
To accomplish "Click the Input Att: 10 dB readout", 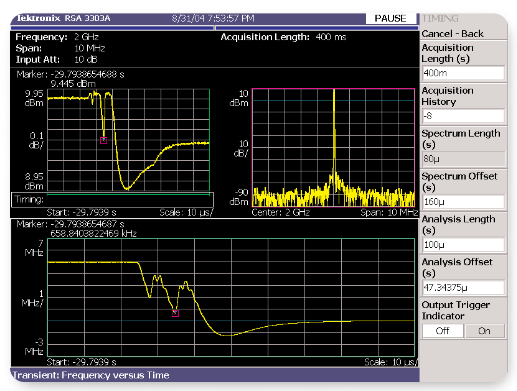I will 56,60.
